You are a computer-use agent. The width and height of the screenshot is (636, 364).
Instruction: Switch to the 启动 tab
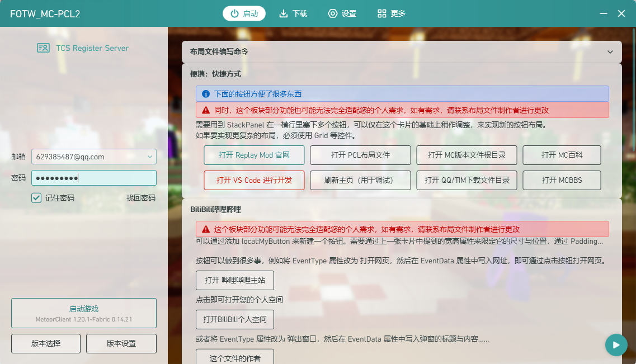[244, 13]
